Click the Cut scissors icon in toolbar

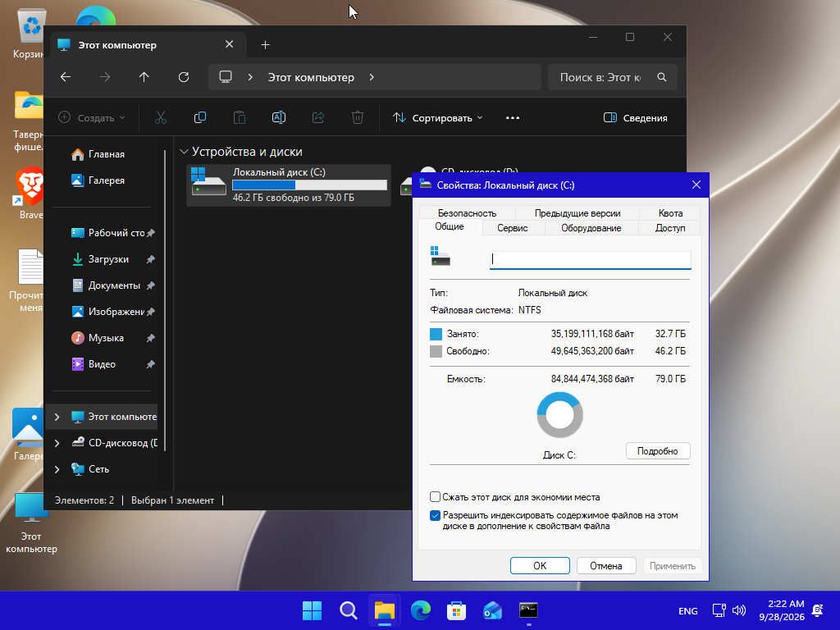(x=161, y=117)
